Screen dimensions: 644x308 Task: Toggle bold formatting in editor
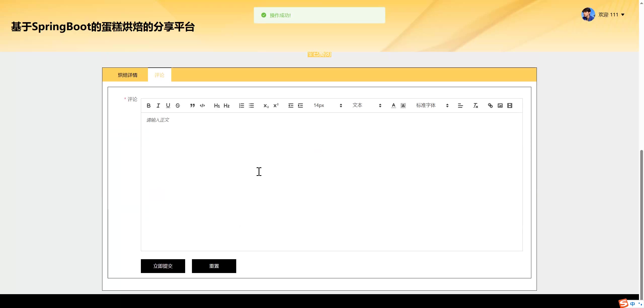[148, 106]
